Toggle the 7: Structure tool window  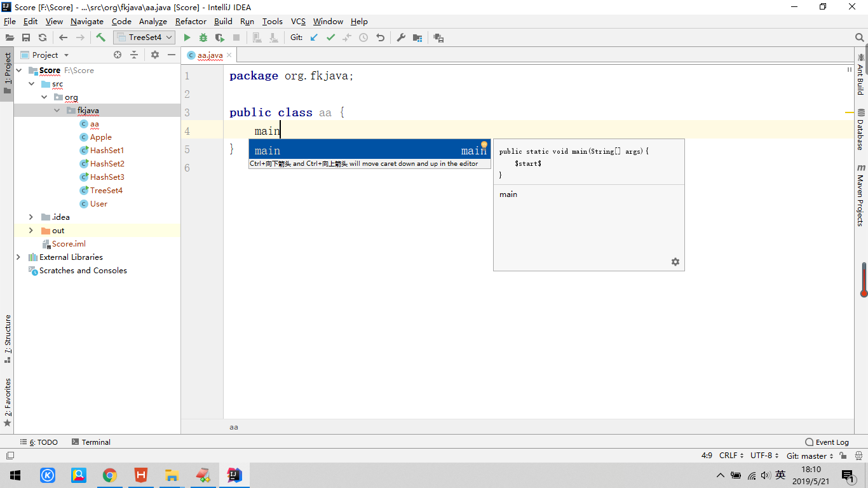click(x=7, y=339)
